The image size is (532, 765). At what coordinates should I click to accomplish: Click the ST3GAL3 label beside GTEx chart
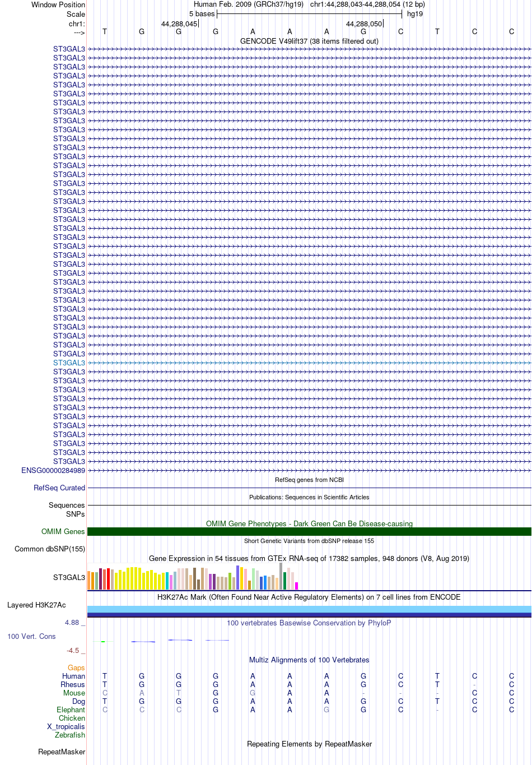click(x=69, y=577)
